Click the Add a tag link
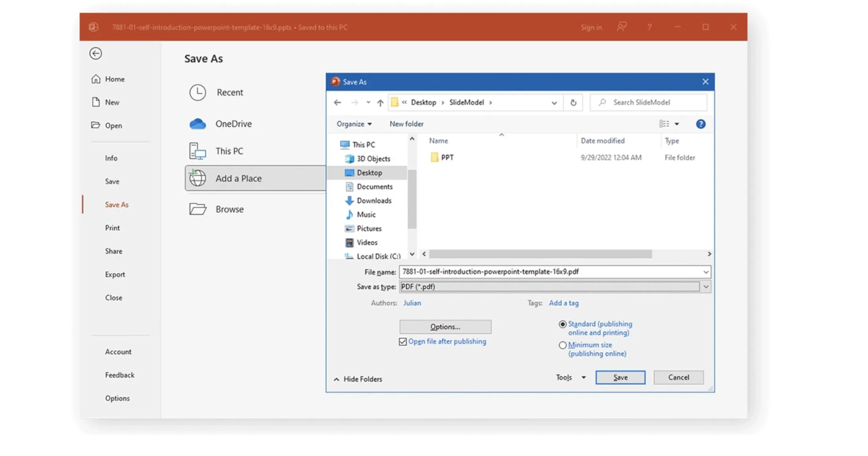This screenshot has width=868, height=456. point(563,303)
